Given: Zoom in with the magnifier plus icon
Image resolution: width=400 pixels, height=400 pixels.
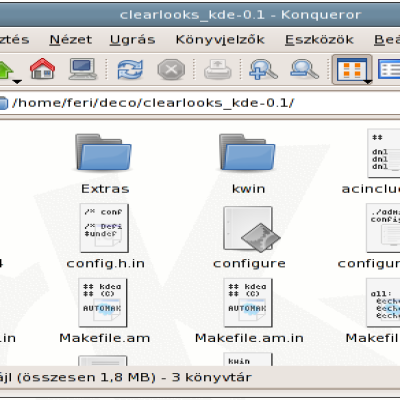Looking at the screenshot, I should (x=263, y=69).
